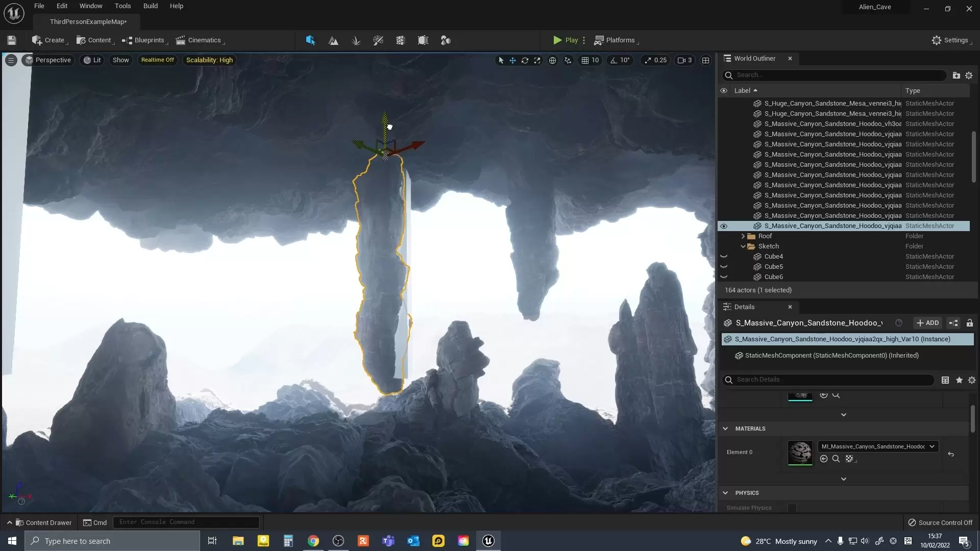Click material thumbnail for Element 0
Viewport: 980px width, 551px height.
point(800,453)
